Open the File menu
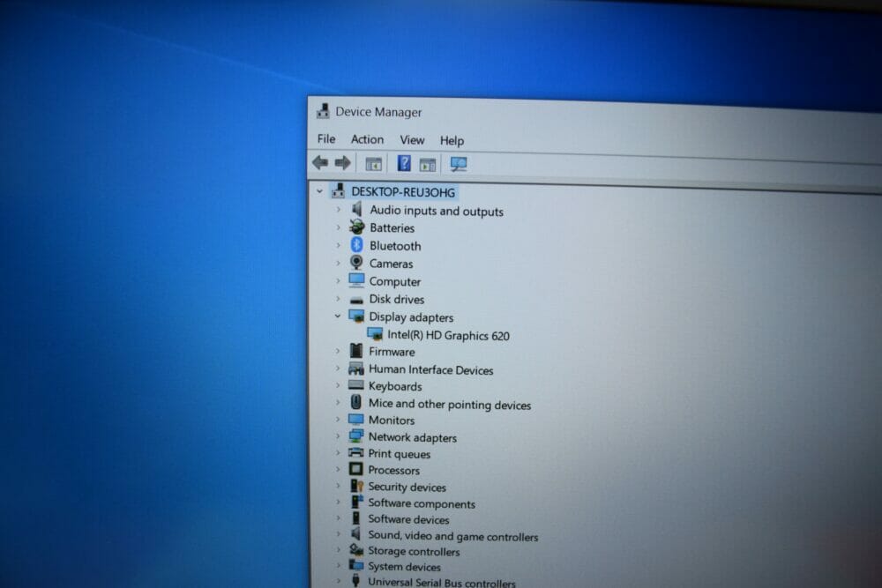 pos(326,139)
